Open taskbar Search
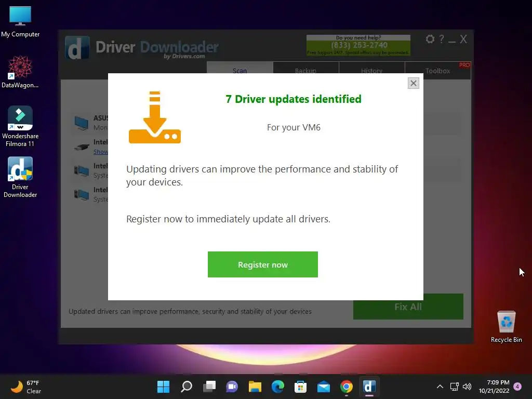The width and height of the screenshot is (532, 399). [x=187, y=387]
